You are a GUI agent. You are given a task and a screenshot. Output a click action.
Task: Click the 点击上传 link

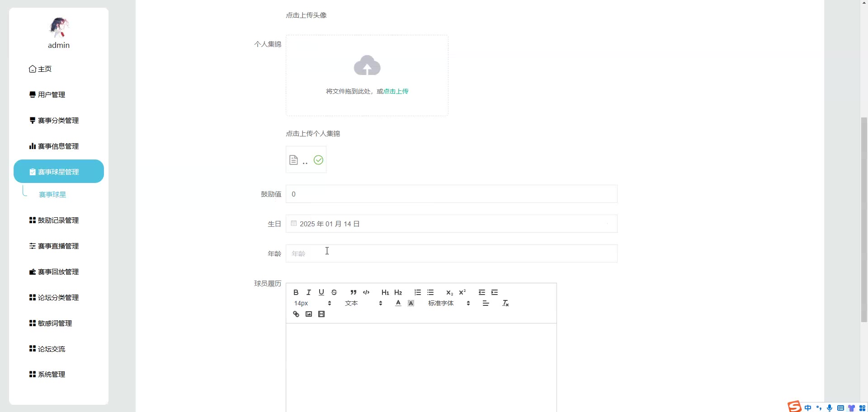click(x=396, y=91)
